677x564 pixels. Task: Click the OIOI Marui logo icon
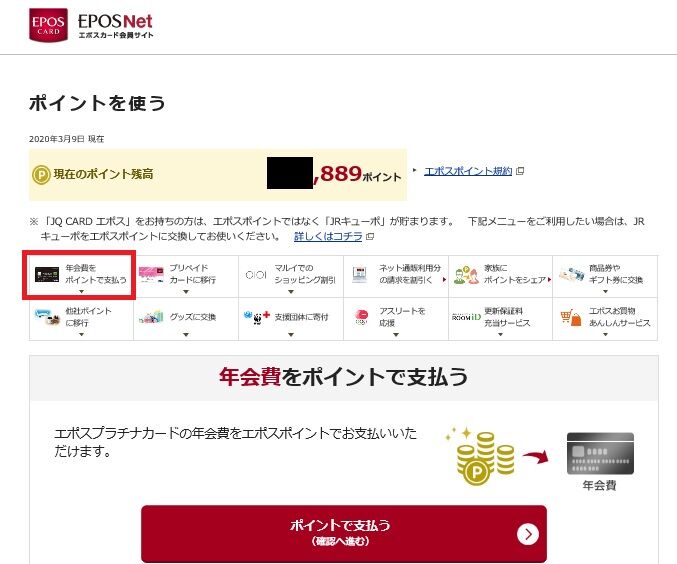point(256,275)
